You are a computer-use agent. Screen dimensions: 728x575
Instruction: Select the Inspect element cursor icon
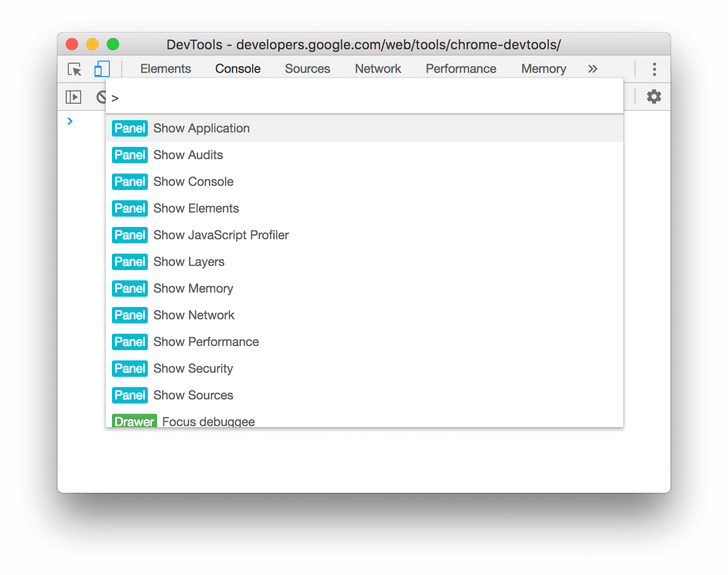tap(73, 69)
